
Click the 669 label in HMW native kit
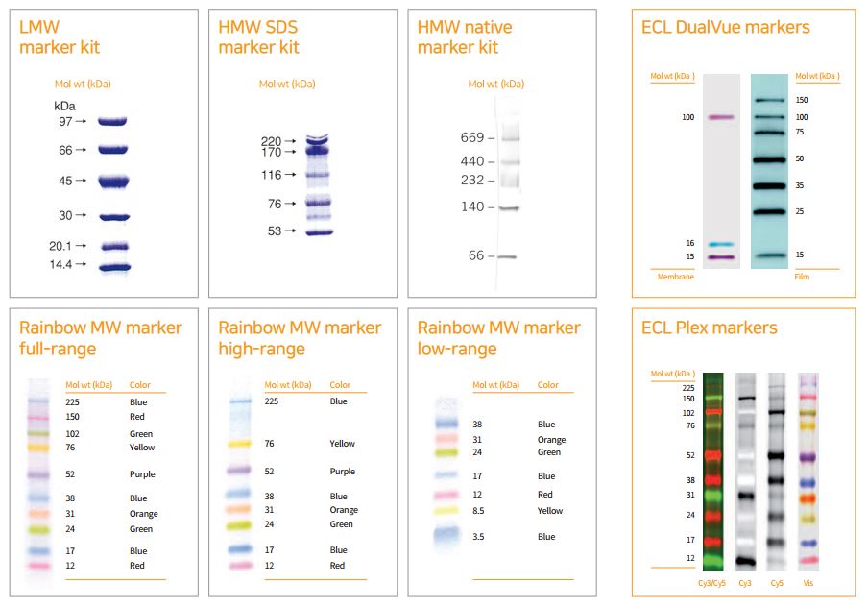click(x=472, y=137)
